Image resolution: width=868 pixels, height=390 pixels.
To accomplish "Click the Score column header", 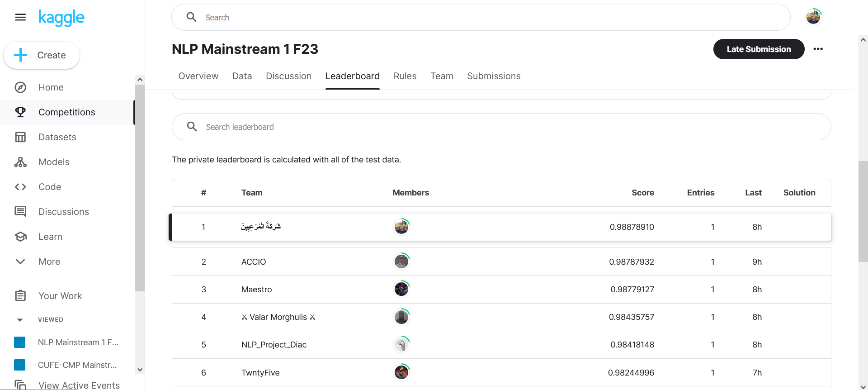I will [643, 193].
